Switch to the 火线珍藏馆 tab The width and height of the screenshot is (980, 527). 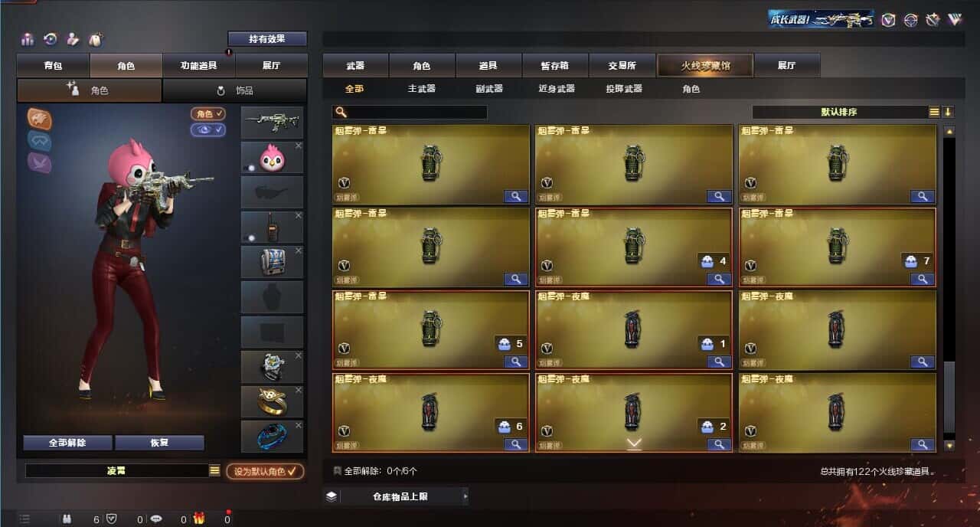pos(705,65)
